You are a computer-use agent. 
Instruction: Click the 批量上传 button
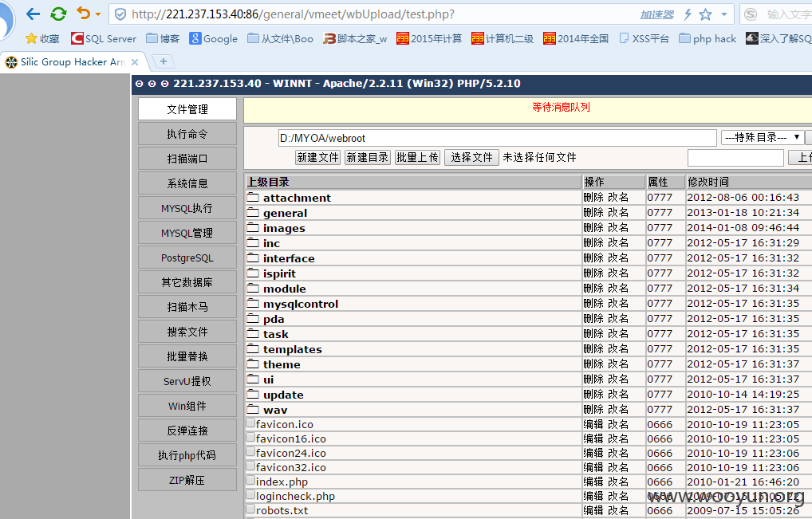(x=417, y=157)
